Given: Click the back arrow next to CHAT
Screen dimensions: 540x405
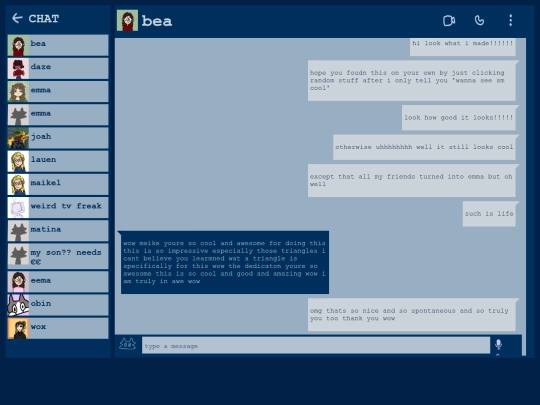Looking at the screenshot, I should click(x=17, y=18).
